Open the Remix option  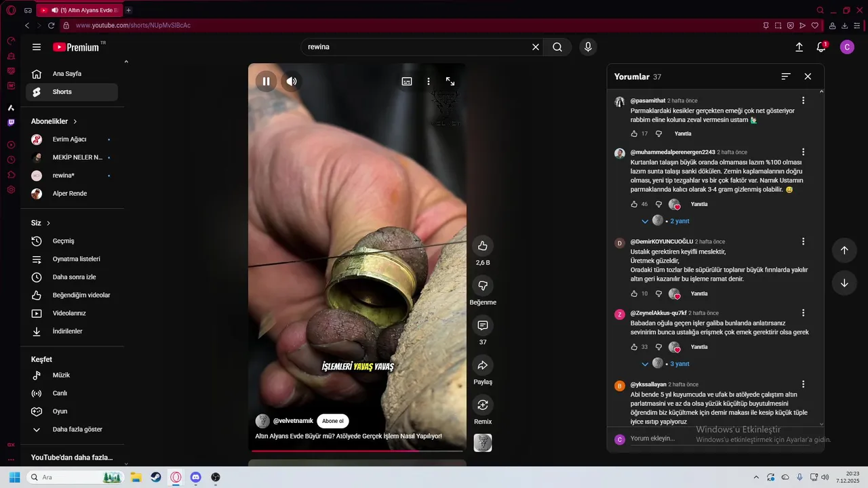click(483, 405)
